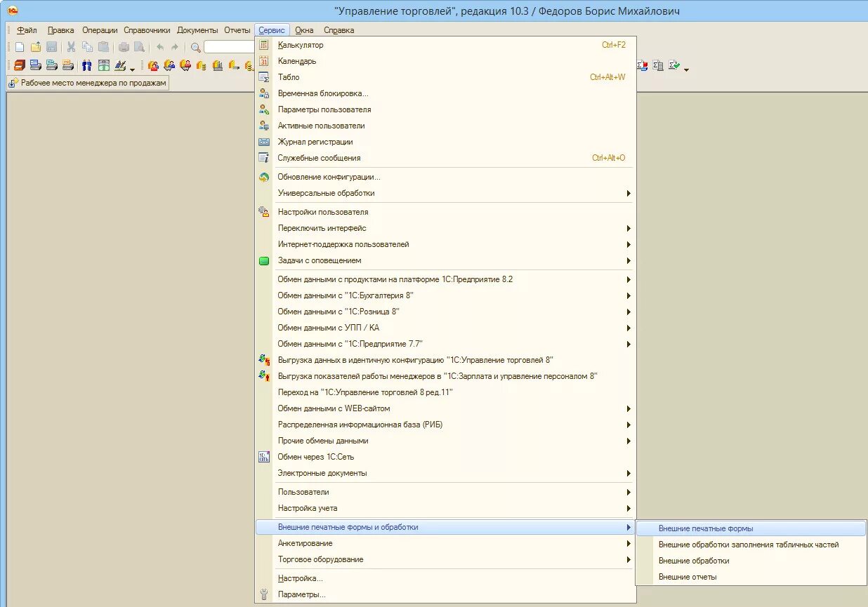Open dropdown arrow after the Sigma icons

[x=686, y=69]
